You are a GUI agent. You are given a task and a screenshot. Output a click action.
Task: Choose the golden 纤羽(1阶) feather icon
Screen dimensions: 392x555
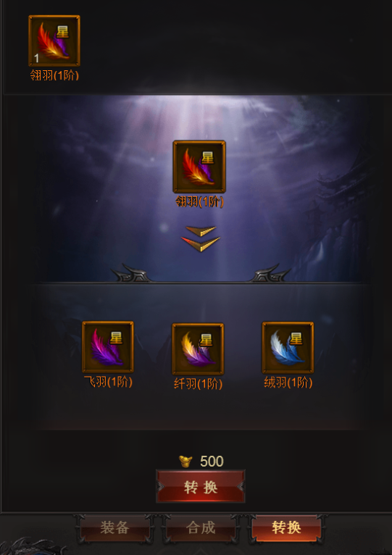pyautogui.click(x=198, y=349)
